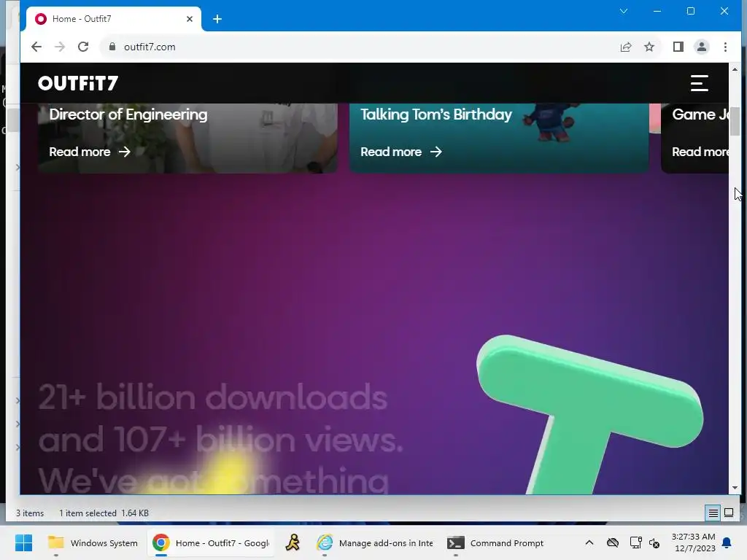Switch File Explorer to large icons view

[729, 513]
